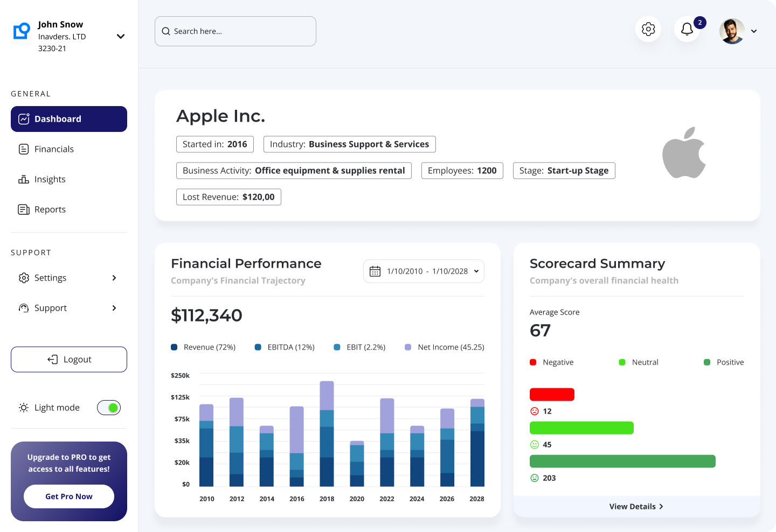Go to the Insights page
The height and width of the screenshot is (532, 776).
[50, 179]
